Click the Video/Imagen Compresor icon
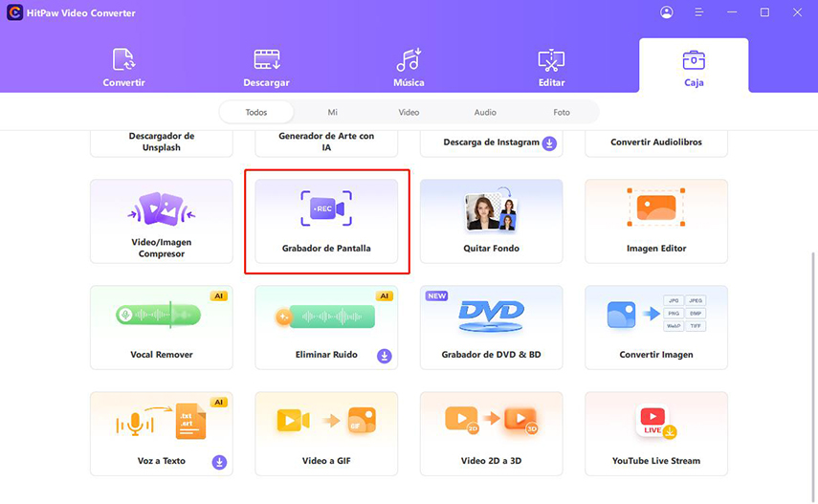The width and height of the screenshot is (818, 504). tap(162, 209)
